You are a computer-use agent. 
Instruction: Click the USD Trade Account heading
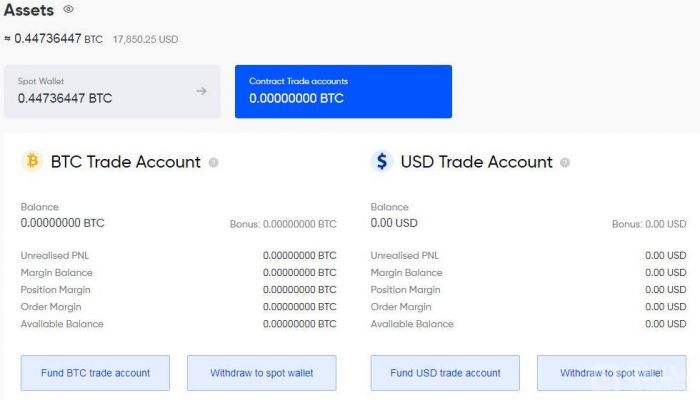click(x=476, y=162)
